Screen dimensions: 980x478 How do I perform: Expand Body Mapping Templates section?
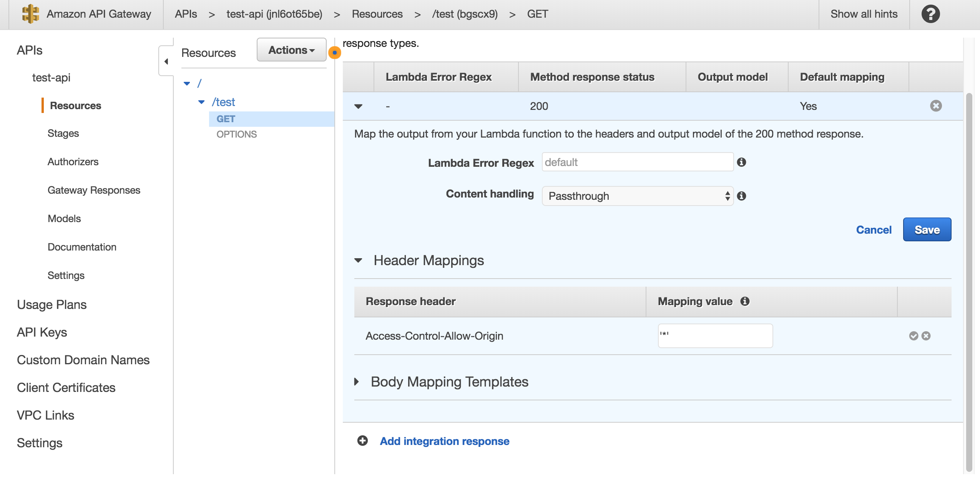(x=357, y=382)
